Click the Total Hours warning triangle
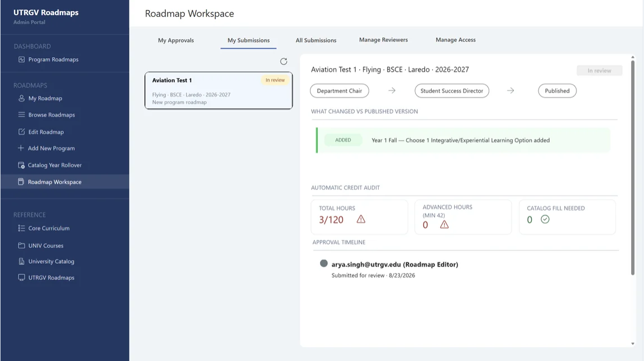The width and height of the screenshot is (644, 361). click(x=361, y=219)
